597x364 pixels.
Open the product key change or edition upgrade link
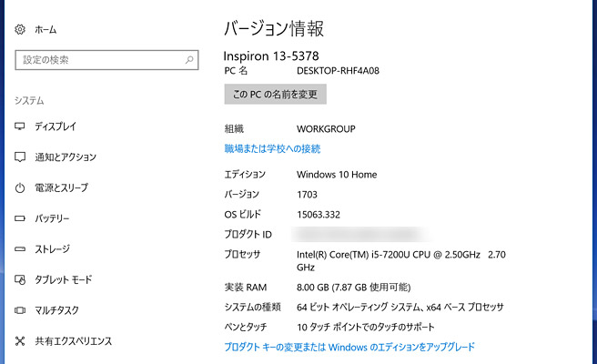349,347
